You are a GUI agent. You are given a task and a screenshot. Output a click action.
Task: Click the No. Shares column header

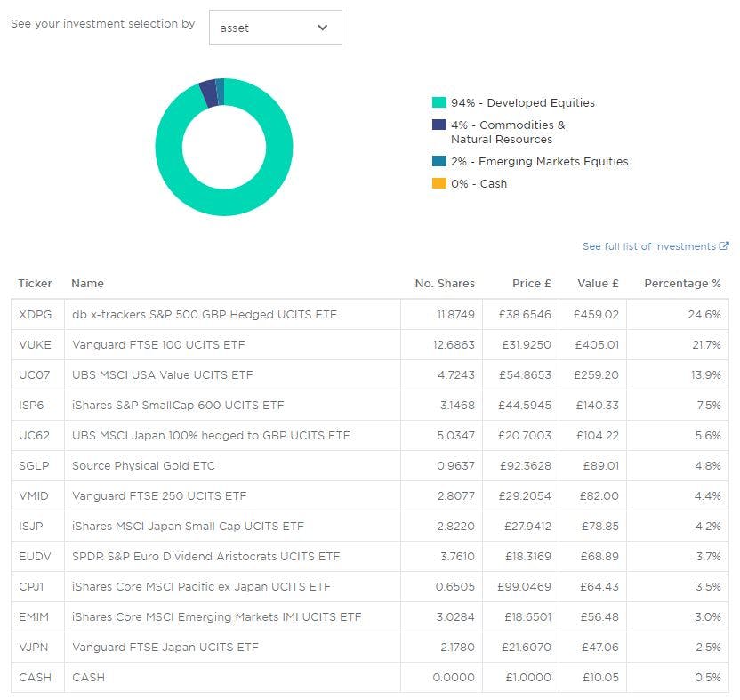[445, 284]
